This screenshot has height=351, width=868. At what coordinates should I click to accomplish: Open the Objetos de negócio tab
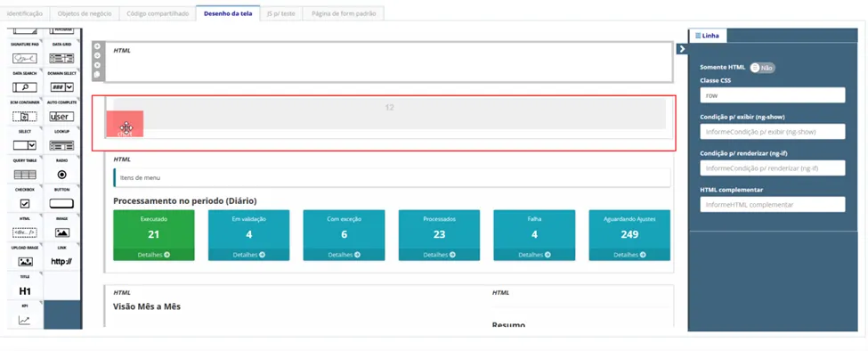pos(85,14)
